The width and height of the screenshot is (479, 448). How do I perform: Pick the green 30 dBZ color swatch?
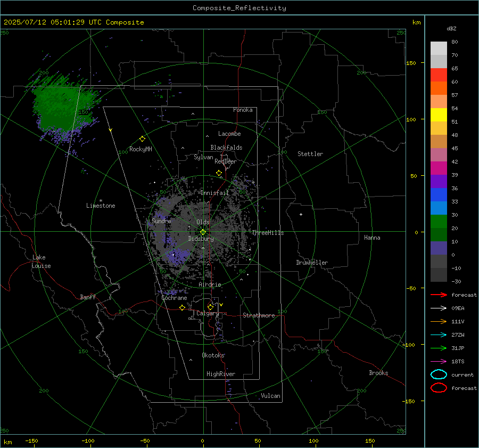pos(439,221)
